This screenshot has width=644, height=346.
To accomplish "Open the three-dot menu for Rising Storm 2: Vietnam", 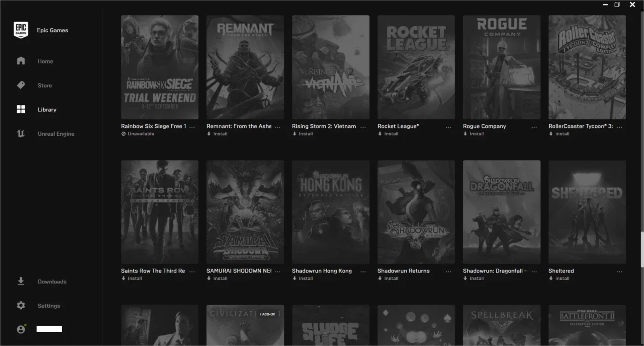I will (x=363, y=127).
